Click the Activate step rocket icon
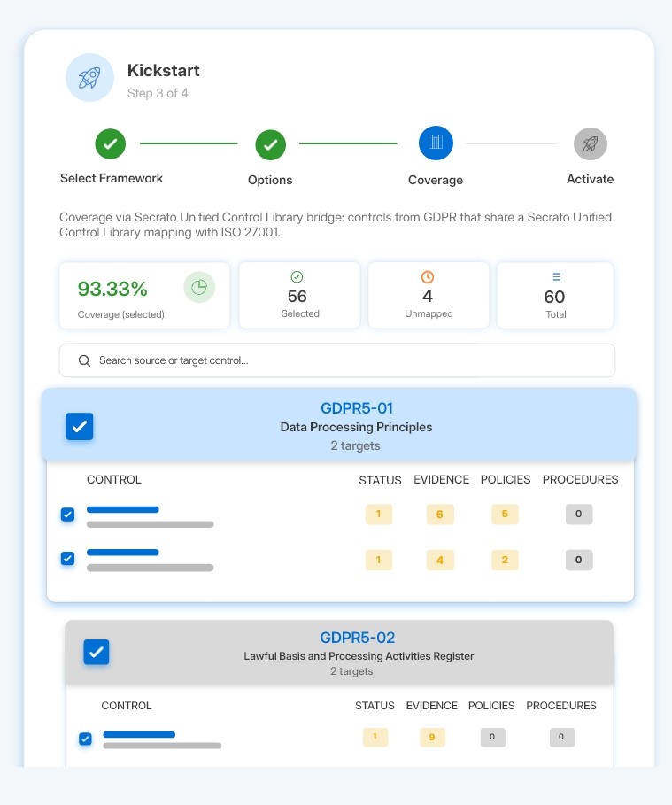 [x=591, y=143]
